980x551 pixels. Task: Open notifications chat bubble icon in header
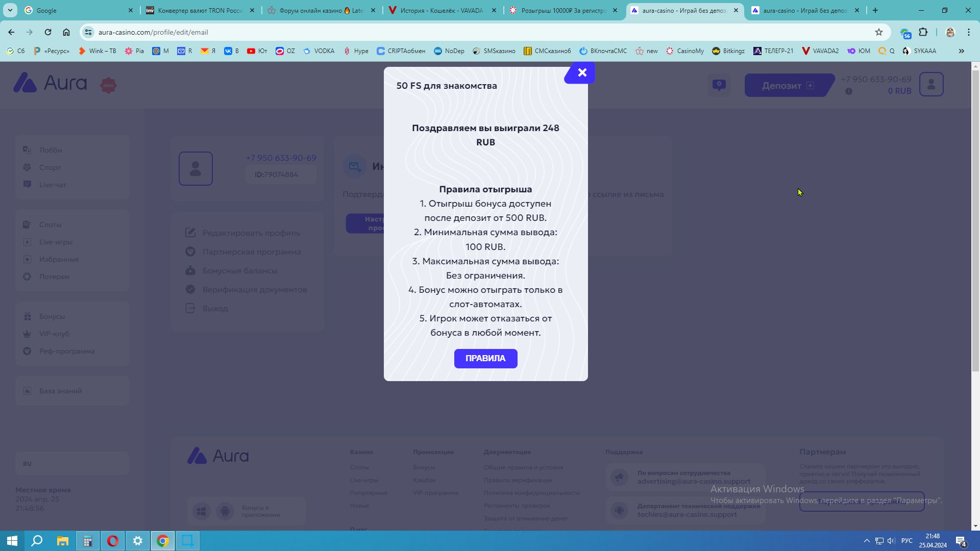pyautogui.click(x=719, y=85)
